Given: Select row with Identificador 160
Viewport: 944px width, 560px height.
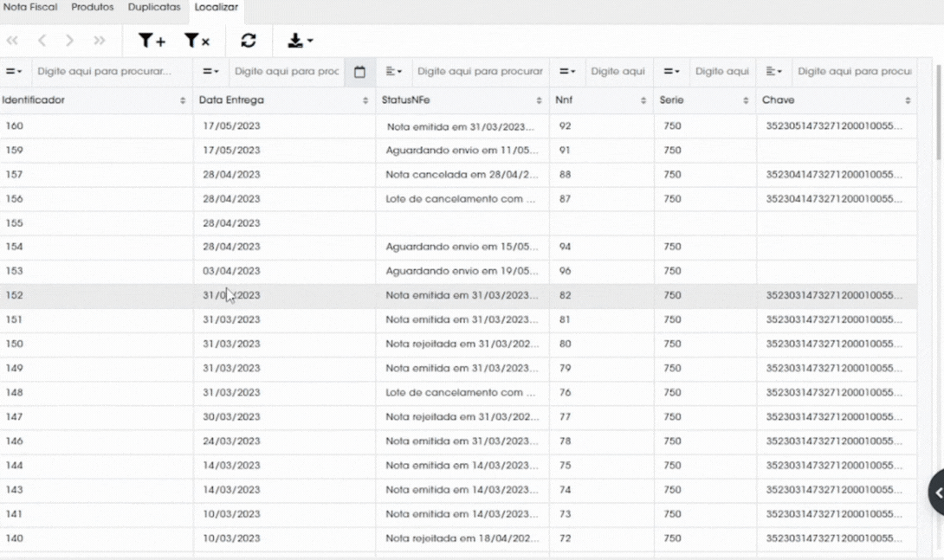Looking at the screenshot, I should (458, 126).
